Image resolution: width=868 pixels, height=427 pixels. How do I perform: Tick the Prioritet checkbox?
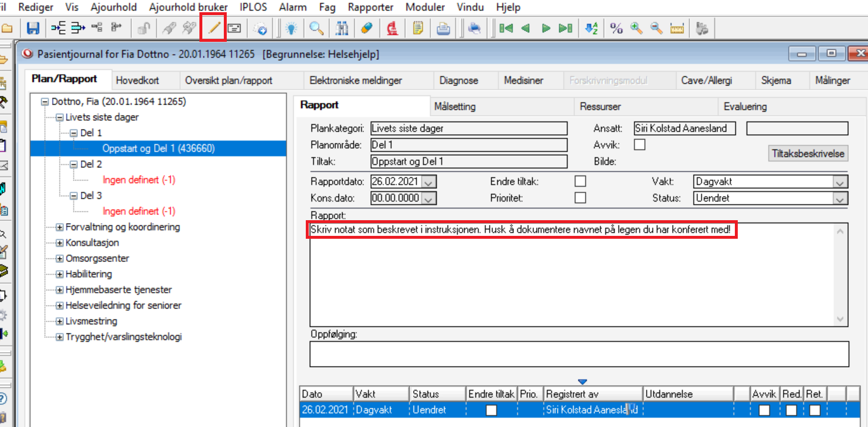580,198
